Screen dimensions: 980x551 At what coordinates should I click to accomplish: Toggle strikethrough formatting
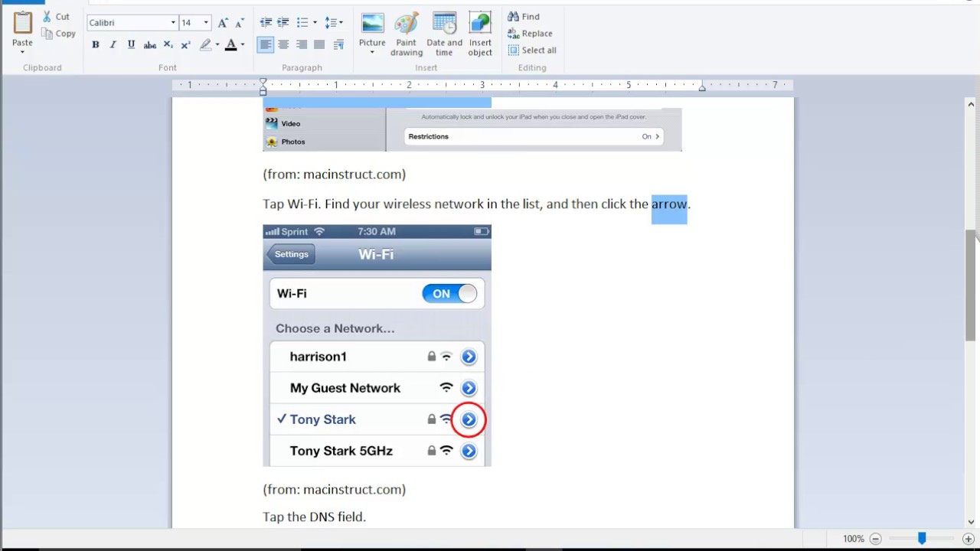point(150,45)
